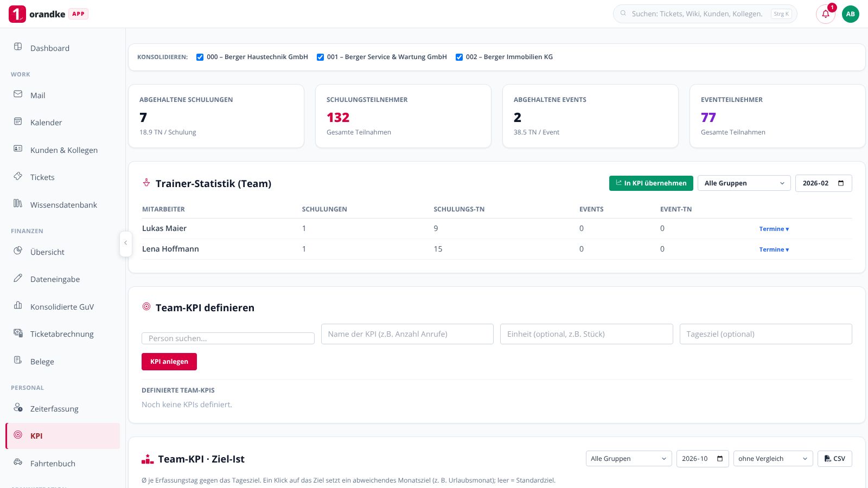Open calendar picker for 2026-10 month

pyautogui.click(x=720, y=459)
